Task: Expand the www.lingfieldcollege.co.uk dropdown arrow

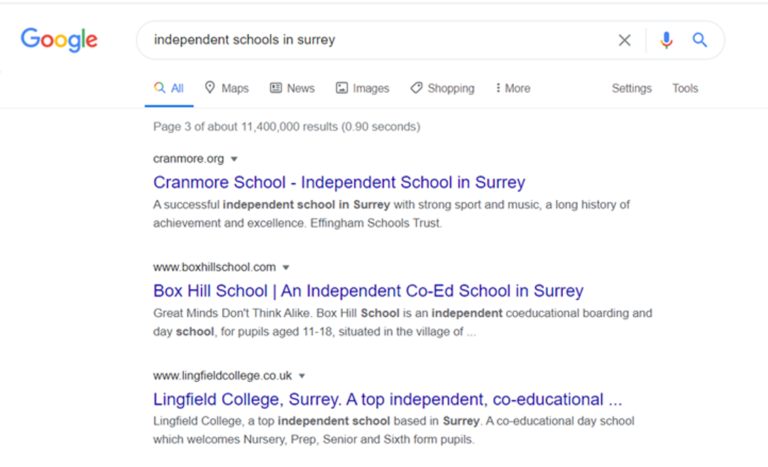Action: click(302, 376)
